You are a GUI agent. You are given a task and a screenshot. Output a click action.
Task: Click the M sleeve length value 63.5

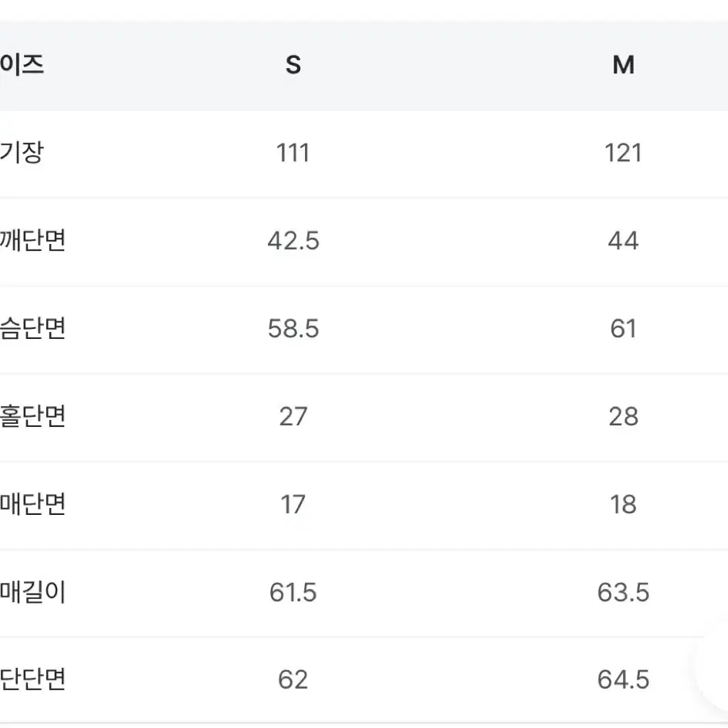pyautogui.click(x=623, y=592)
